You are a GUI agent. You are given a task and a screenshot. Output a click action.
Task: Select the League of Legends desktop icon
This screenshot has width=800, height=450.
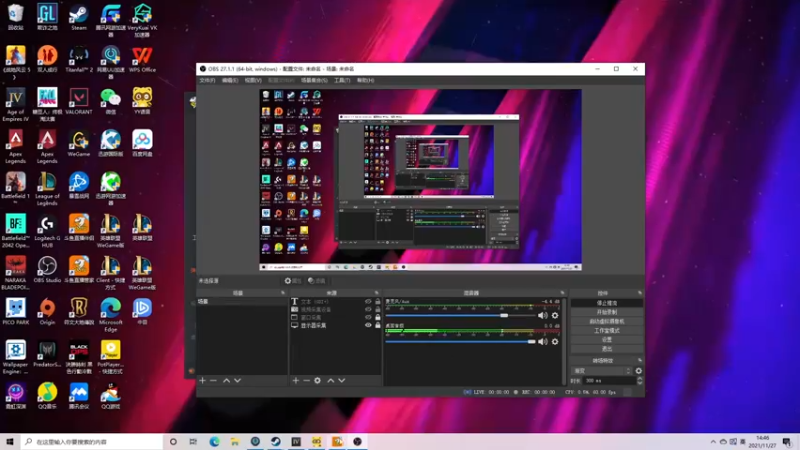[47, 189]
